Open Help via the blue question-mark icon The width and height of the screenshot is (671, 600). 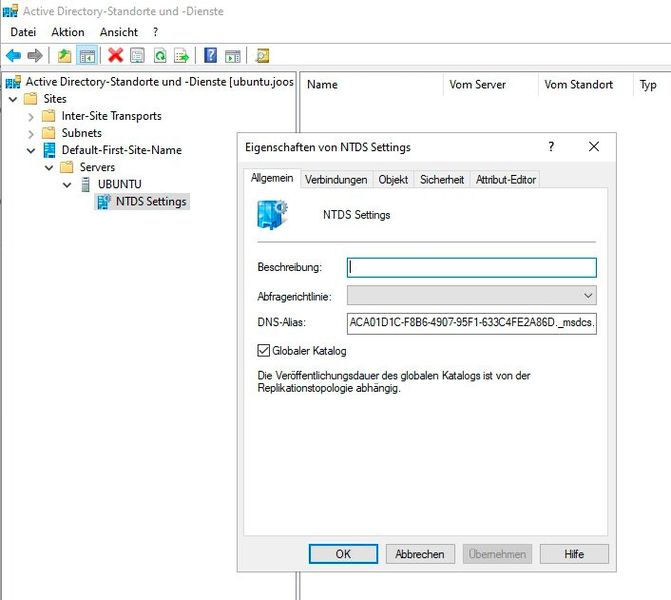point(211,56)
